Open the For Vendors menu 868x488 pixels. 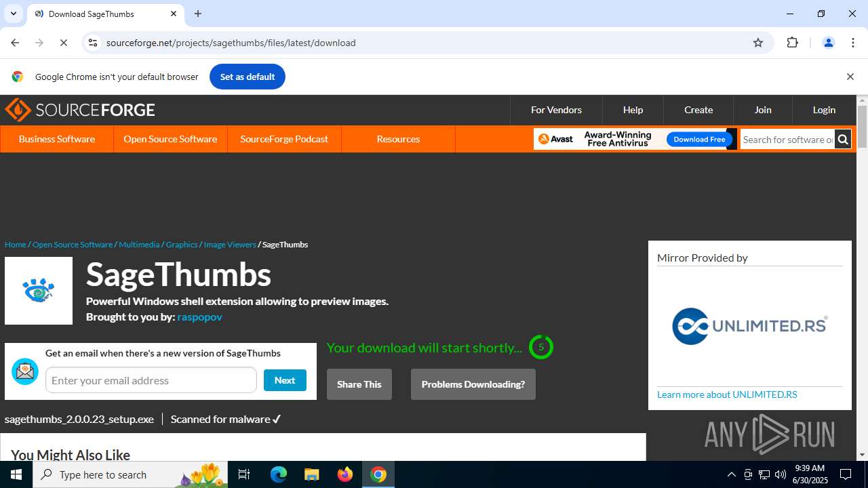[x=556, y=110]
